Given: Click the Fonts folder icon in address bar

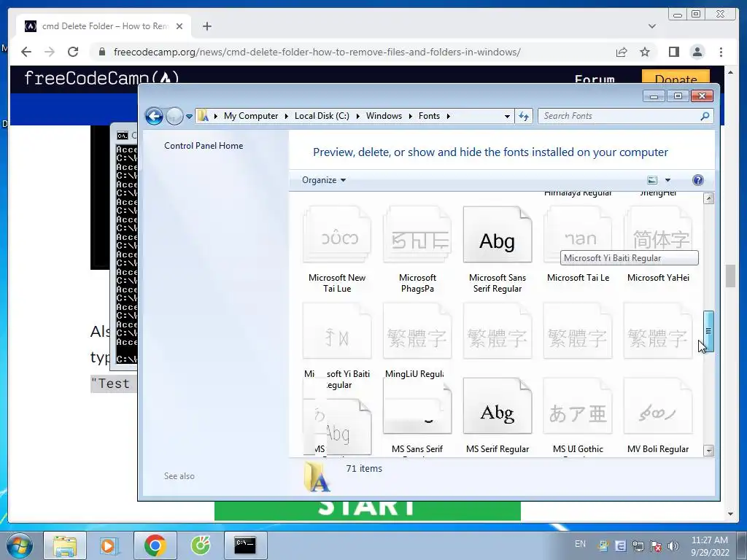Looking at the screenshot, I should click(204, 116).
